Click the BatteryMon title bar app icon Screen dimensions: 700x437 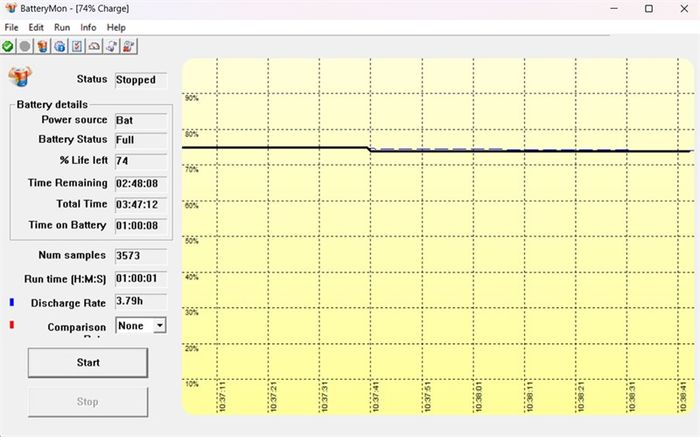[x=11, y=8]
